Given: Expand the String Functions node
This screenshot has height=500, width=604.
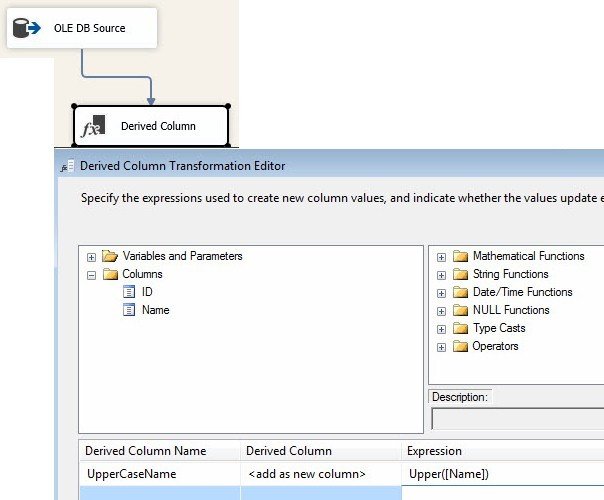Looking at the screenshot, I should [442, 275].
